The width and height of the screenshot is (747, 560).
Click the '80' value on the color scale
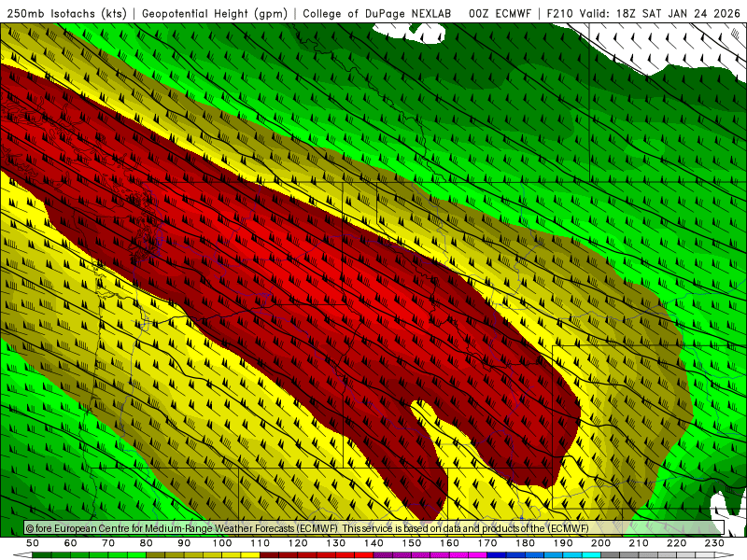point(147,543)
